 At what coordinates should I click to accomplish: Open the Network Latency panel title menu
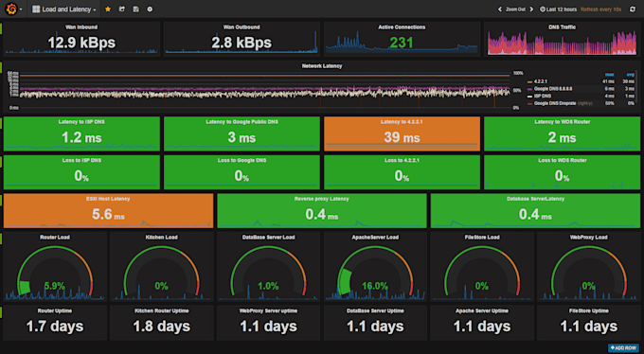pos(322,65)
